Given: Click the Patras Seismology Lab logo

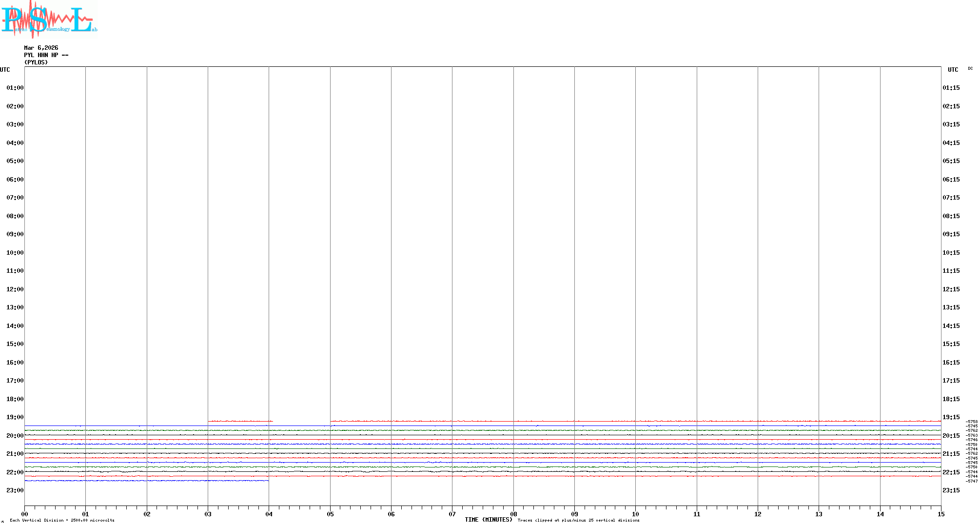Looking at the screenshot, I should (49, 19).
